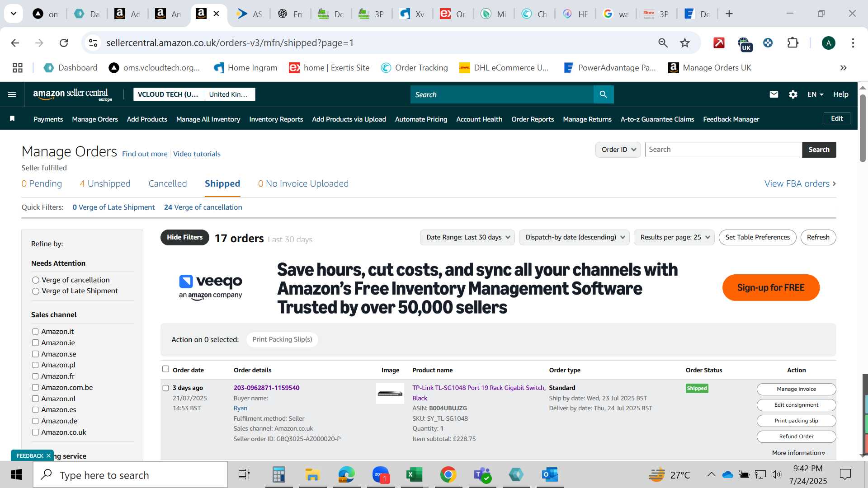Tick the checkbox for order 203-0962871-1159540
Image resolution: width=868 pixels, height=488 pixels.
coord(165,388)
